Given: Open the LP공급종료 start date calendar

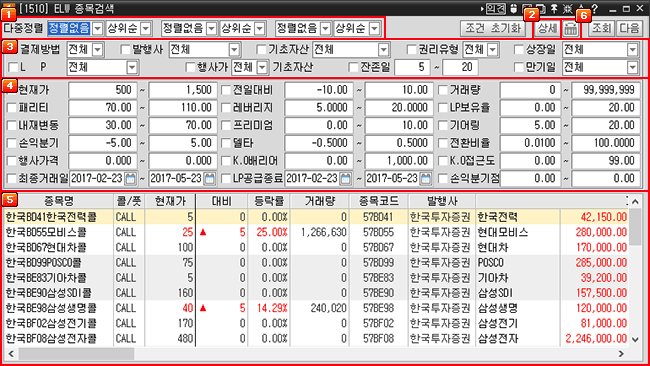Looking at the screenshot, I should [x=345, y=179].
